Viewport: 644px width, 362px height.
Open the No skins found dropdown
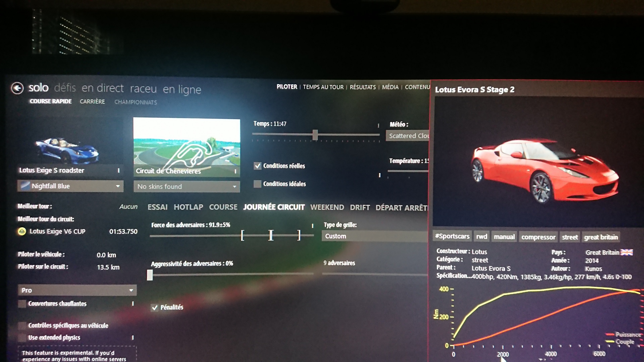(x=187, y=187)
